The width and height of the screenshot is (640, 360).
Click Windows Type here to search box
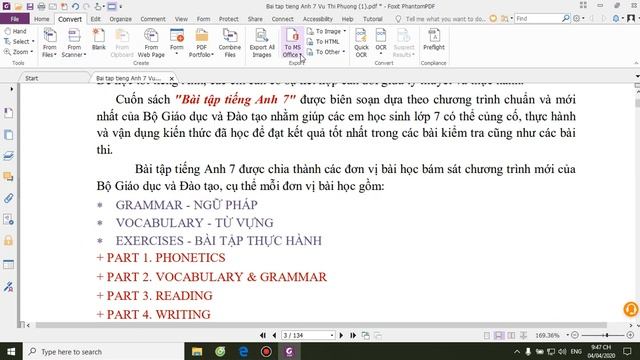[x=104, y=351]
